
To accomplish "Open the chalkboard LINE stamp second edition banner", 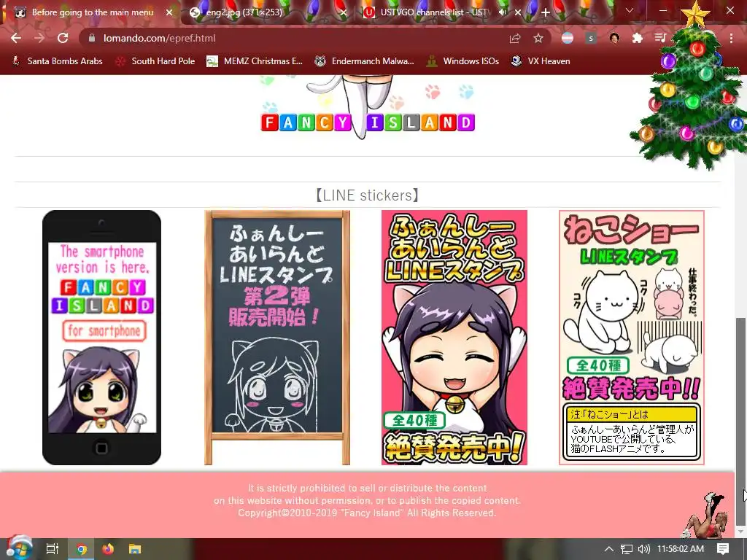I will point(277,337).
